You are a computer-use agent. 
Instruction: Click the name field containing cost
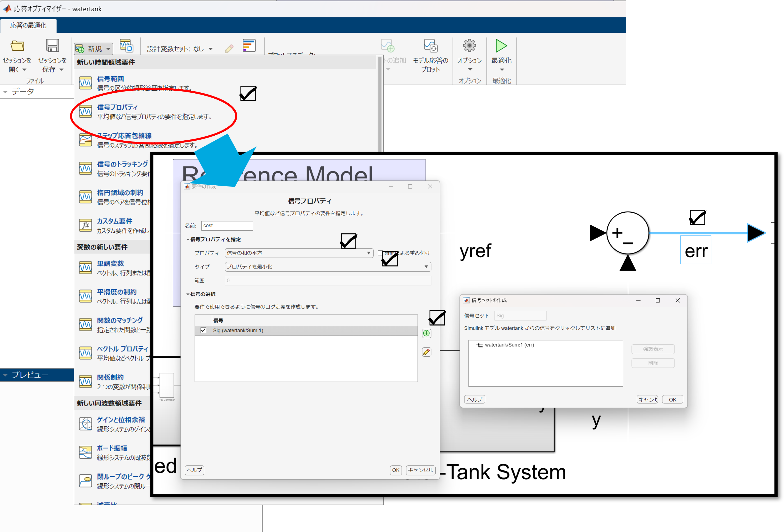(x=227, y=226)
